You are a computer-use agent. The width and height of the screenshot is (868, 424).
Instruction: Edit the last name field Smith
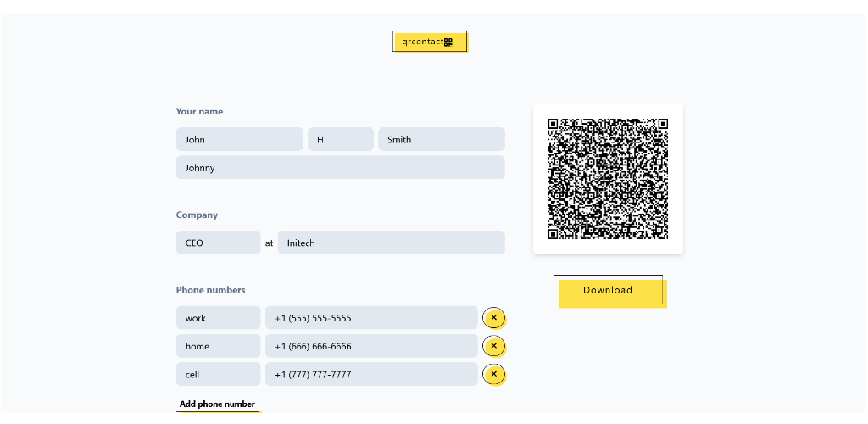tap(441, 139)
